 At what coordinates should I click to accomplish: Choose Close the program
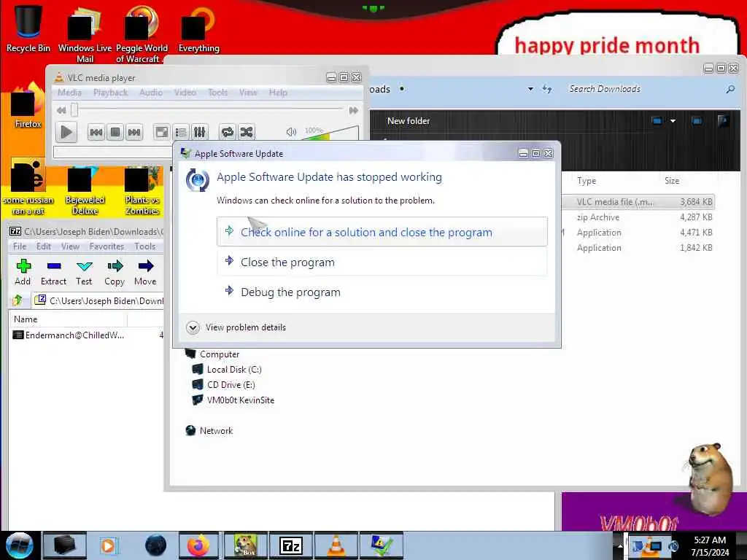click(382, 262)
